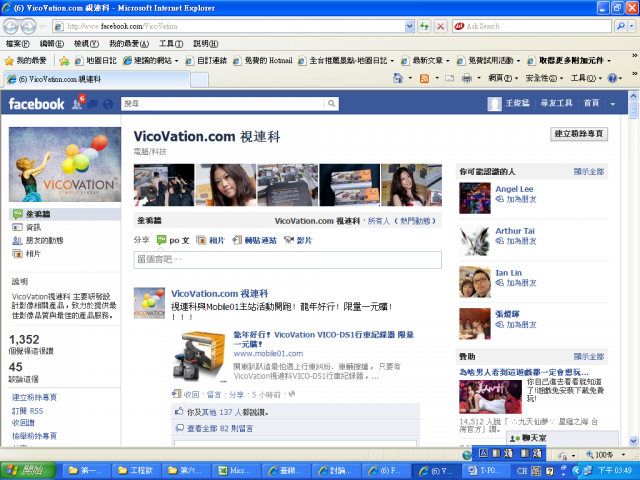640x480 pixels.
Task: Click the 轉貼連結 link share icon
Action: [x=237, y=240]
